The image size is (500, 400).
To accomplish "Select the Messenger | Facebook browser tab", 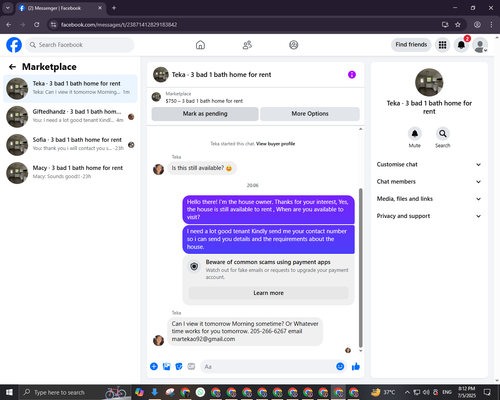I will (61, 8).
